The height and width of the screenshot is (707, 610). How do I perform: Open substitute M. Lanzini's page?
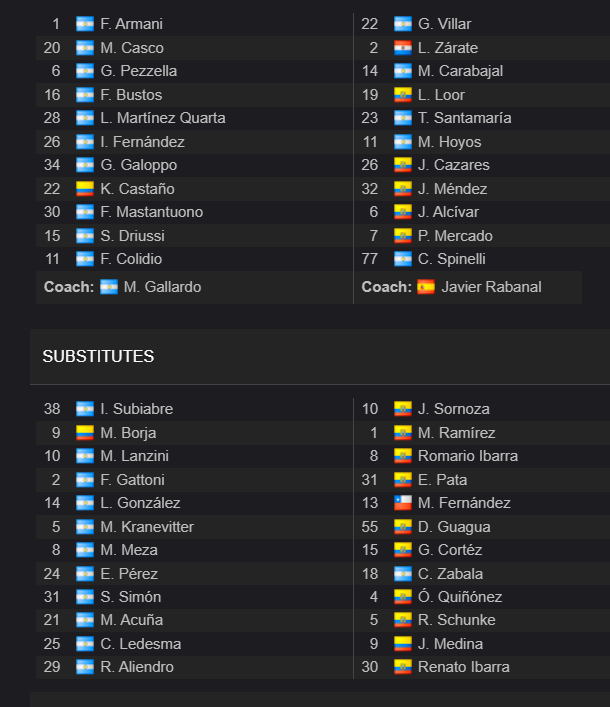(x=134, y=456)
